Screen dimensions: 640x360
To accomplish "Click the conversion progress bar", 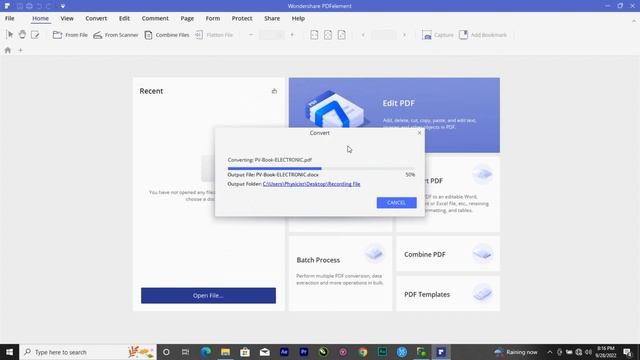I will pyautogui.click(x=321, y=168).
